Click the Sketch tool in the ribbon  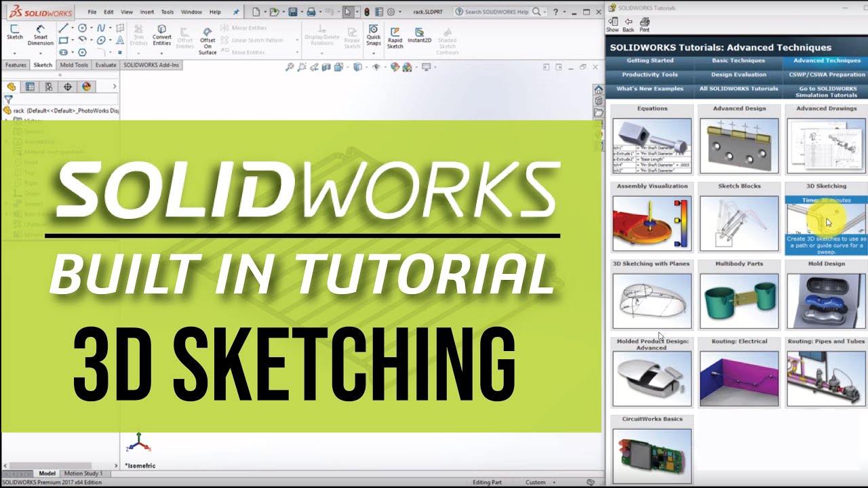[14, 33]
